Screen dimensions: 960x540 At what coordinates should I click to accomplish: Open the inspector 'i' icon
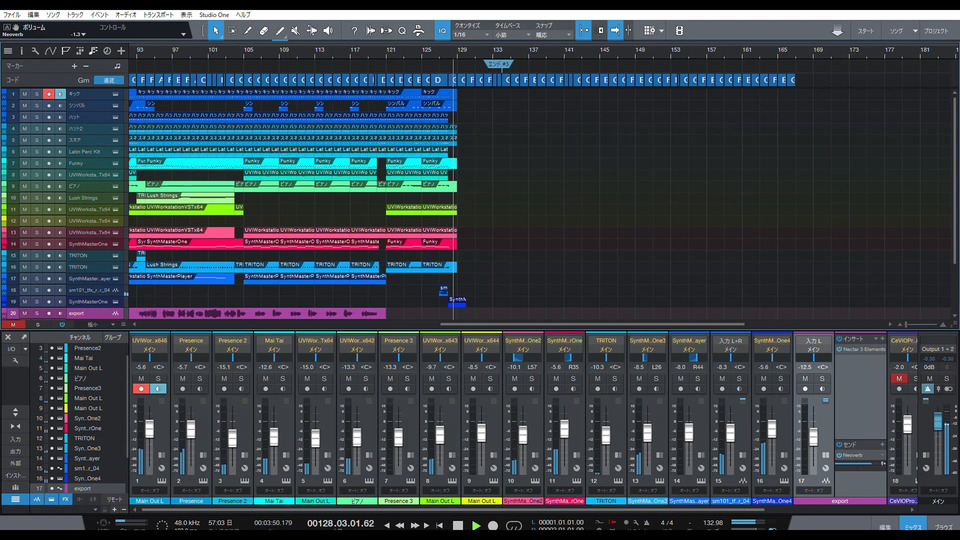tap(21, 51)
